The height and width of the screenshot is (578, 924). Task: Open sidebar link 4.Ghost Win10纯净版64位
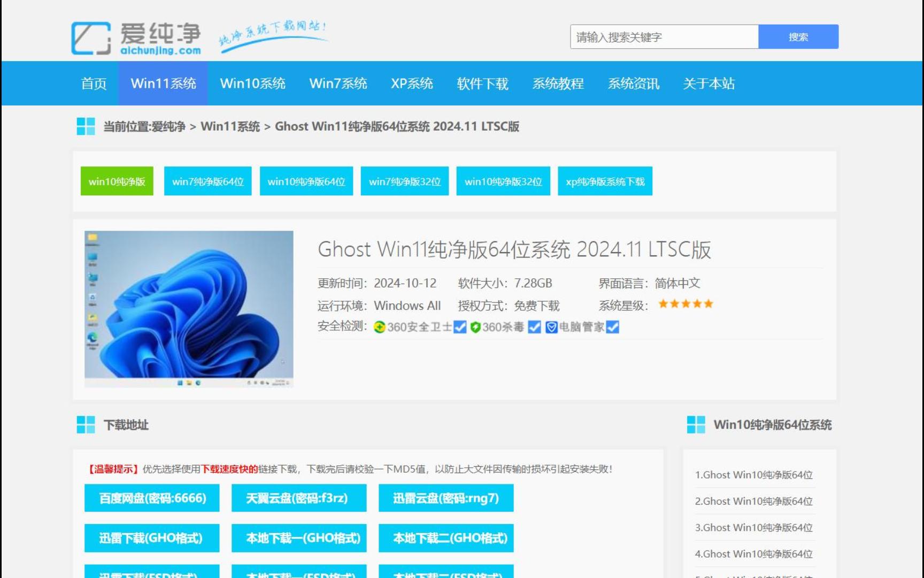(x=754, y=554)
